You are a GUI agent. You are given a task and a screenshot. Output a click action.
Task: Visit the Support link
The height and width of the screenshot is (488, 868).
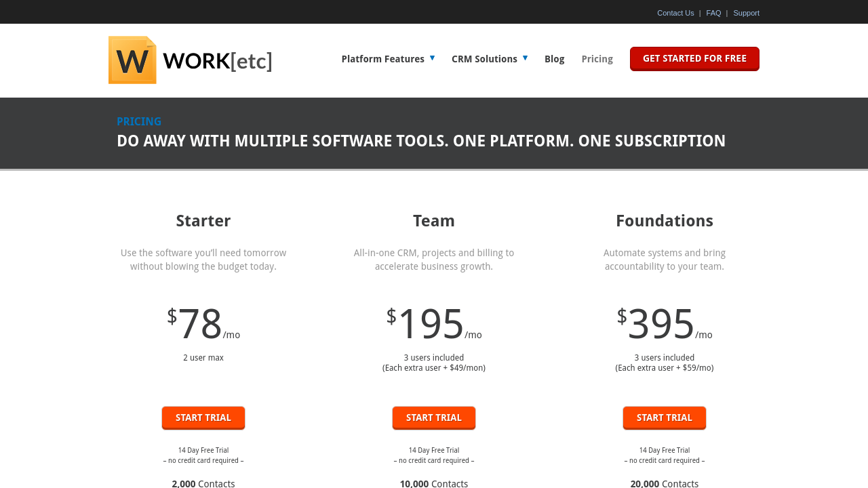coord(746,13)
